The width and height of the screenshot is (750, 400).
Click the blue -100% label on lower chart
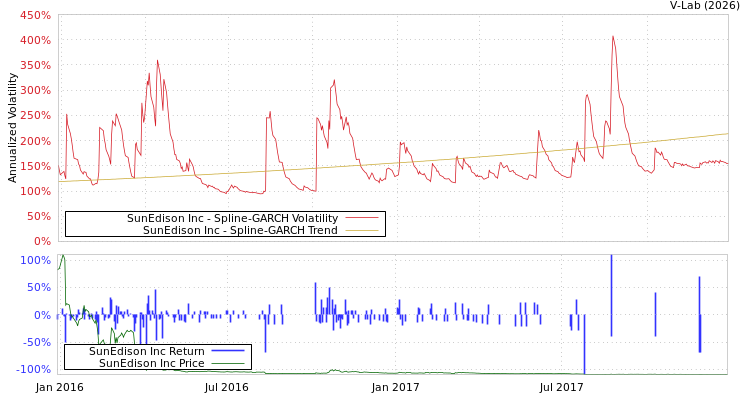click(x=35, y=370)
